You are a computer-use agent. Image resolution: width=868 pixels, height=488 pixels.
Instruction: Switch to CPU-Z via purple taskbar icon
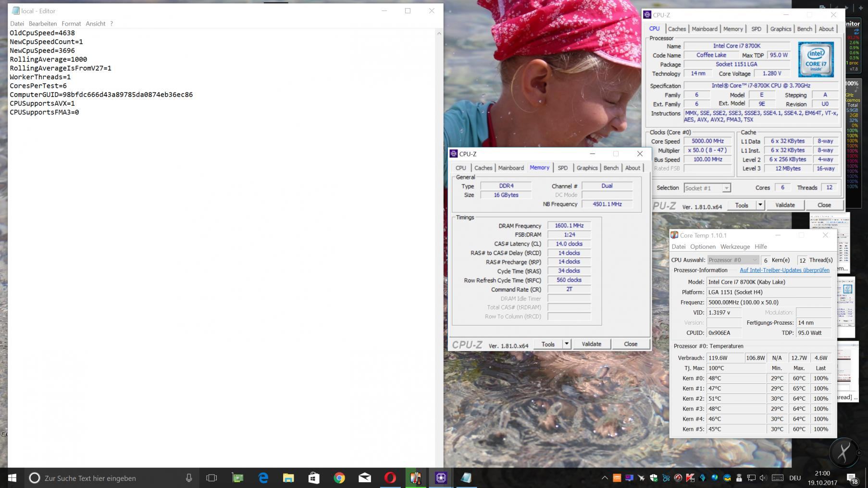[x=441, y=478]
